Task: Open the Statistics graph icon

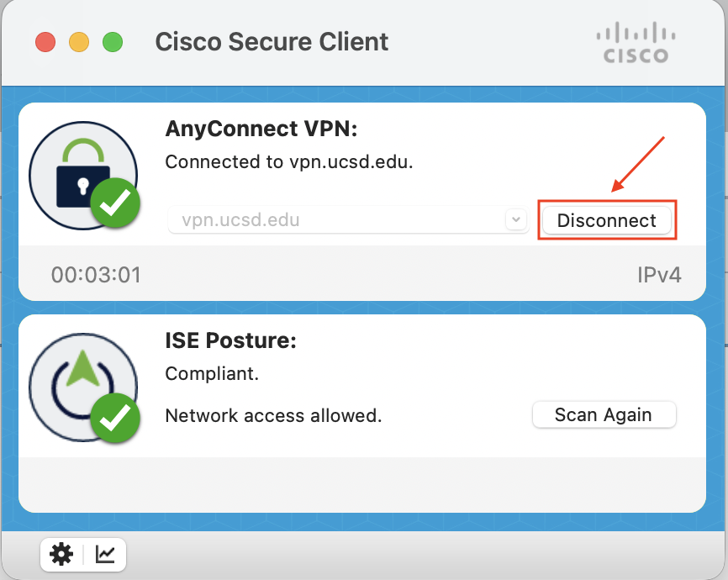Action: 103,554
